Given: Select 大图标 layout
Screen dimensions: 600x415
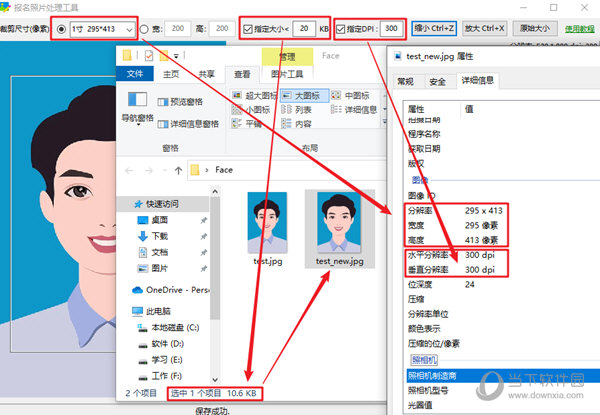Looking at the screenshot, I should [304, 96].
